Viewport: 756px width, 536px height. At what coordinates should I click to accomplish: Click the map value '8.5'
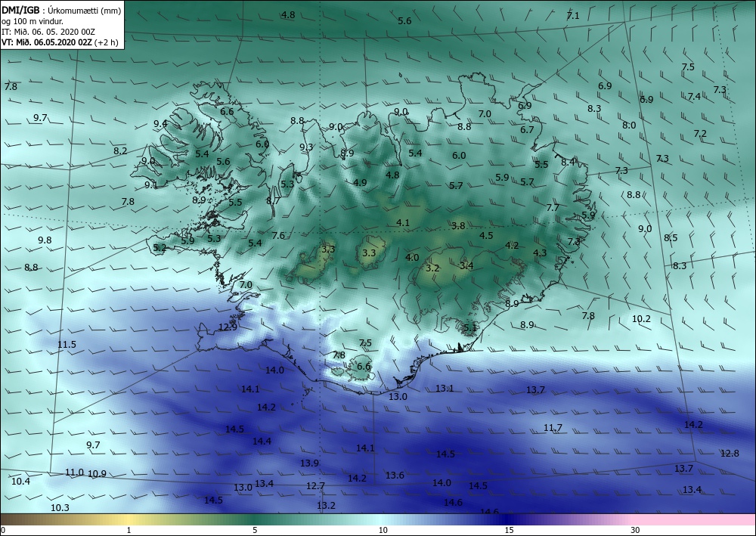(670, 237)
